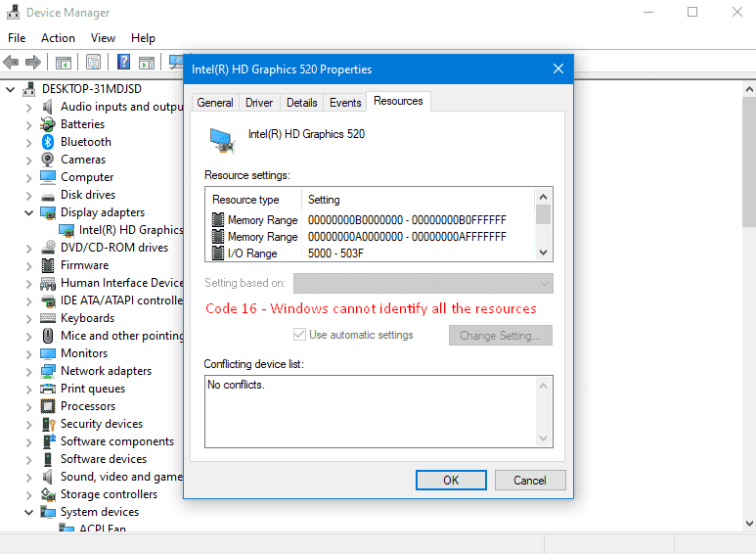Select the ACPI Fan tree item

(103, 527)
